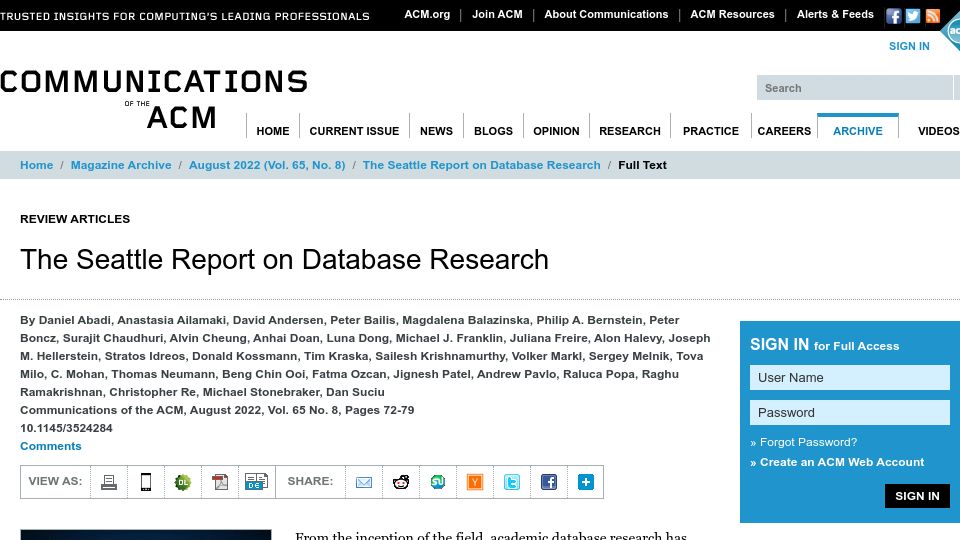The image size is (960, 540).
Task: Share article on Twitter from share bar
Action: pos(512,482)
